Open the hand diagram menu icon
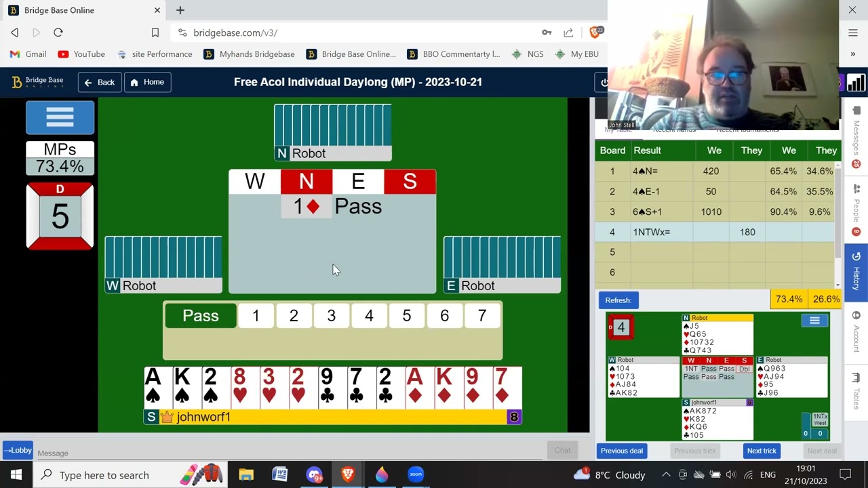Viewport: 868px width, 488px height. [814, 321]
